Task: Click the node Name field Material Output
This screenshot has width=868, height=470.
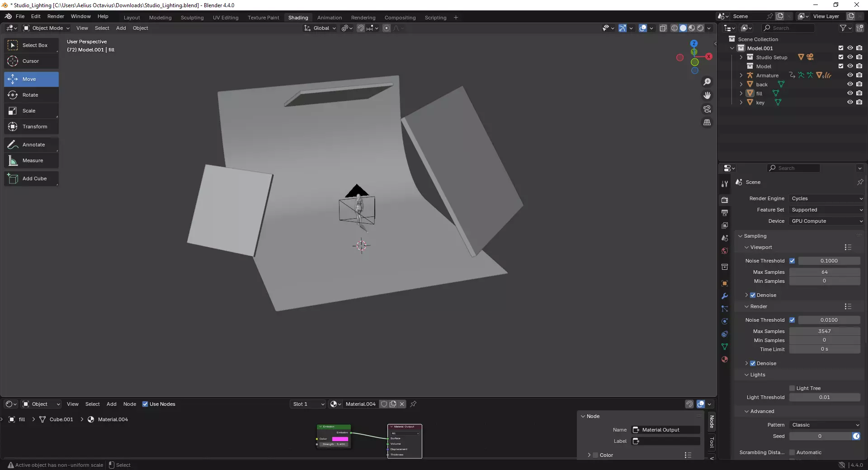Action: click(x=666, y=430)
